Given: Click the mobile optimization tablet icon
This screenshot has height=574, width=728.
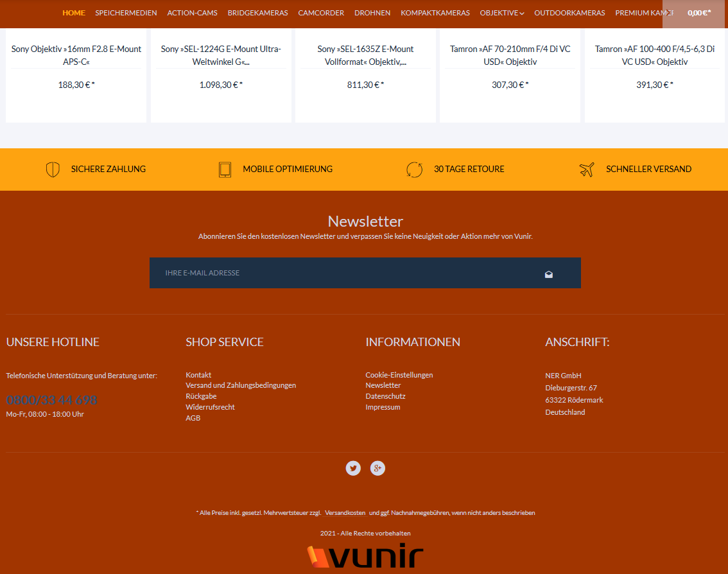Looking at the screenshot, I should tap(225, 170).
